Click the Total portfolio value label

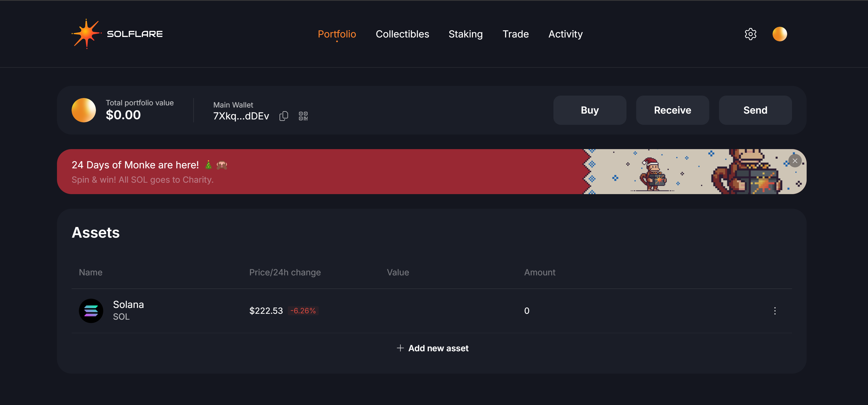tap(140, 103)
